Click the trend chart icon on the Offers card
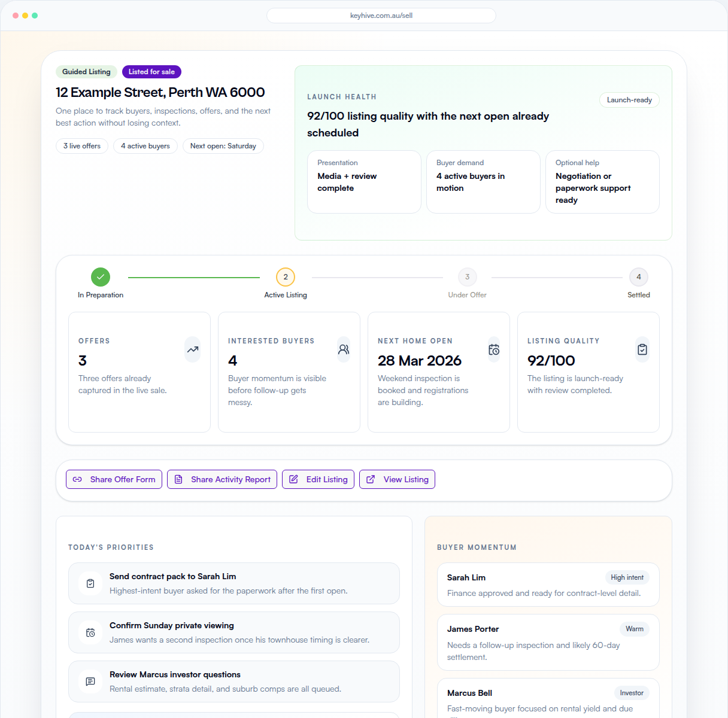The image size is (728, 718). pyautogui.click(x=192, y=349)
